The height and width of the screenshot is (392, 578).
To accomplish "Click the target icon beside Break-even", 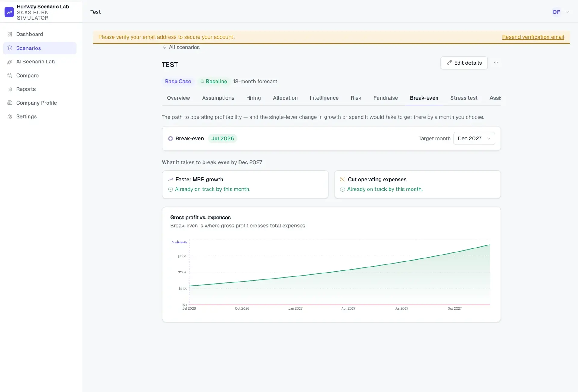I will (170, 139).
